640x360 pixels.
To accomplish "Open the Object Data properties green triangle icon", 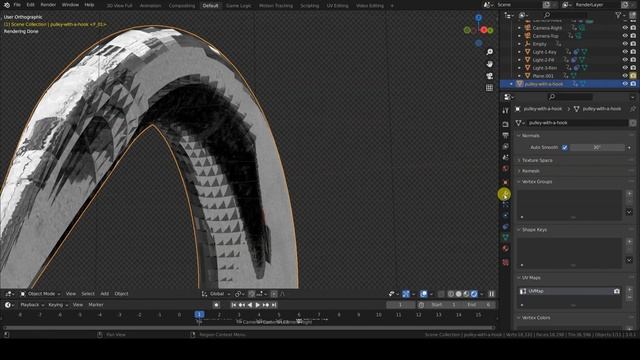I will (x=505, y=237).
